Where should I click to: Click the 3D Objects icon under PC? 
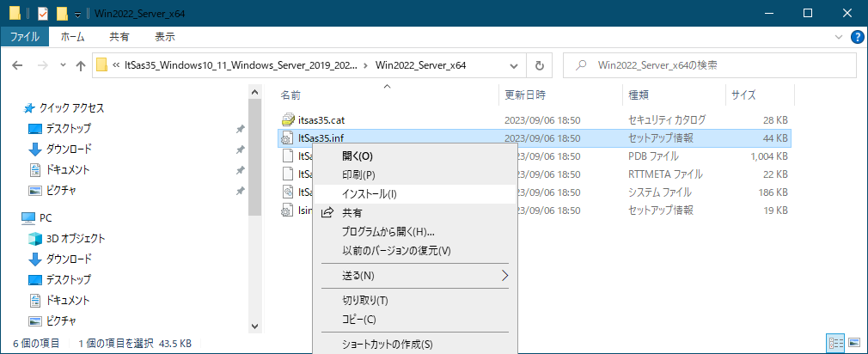(x=35, y=238)
